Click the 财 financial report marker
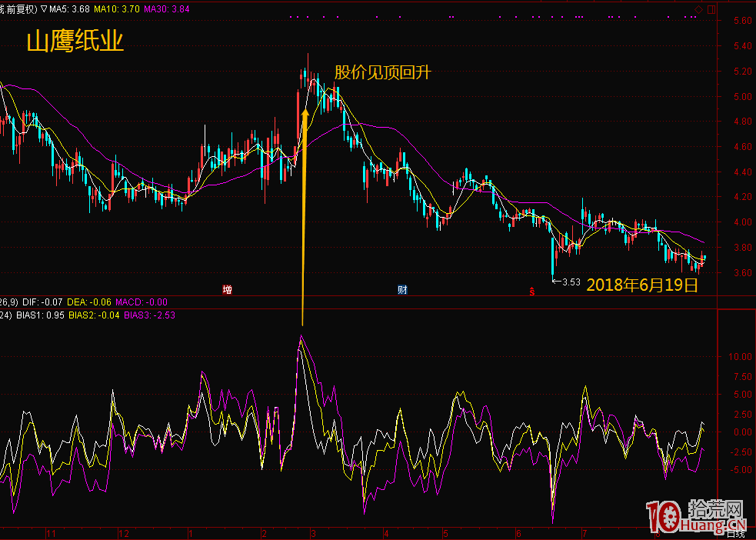Image resolution: width=756 pixels, height=540 pixels. pyautogui.click(x=402, y=290)
